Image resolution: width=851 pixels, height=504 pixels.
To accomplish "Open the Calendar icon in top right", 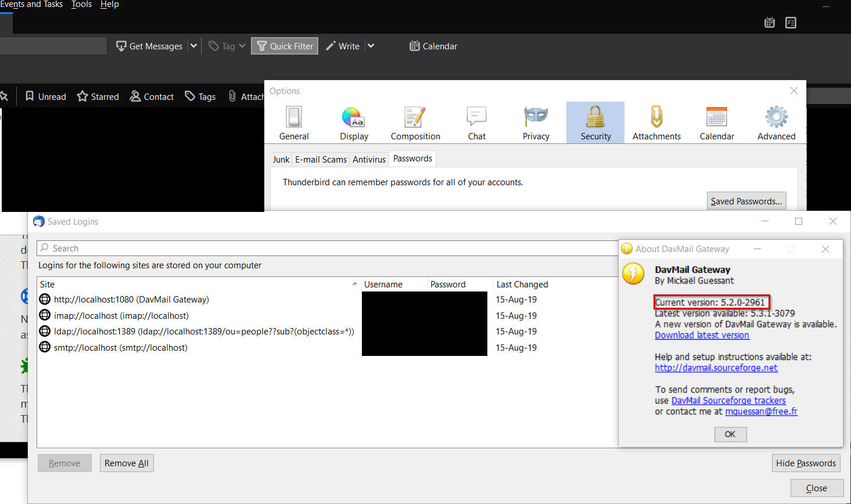I will (770, 22).
